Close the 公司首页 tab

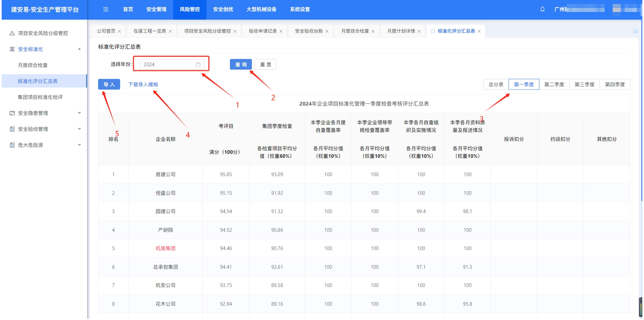[x=119, y=31]
